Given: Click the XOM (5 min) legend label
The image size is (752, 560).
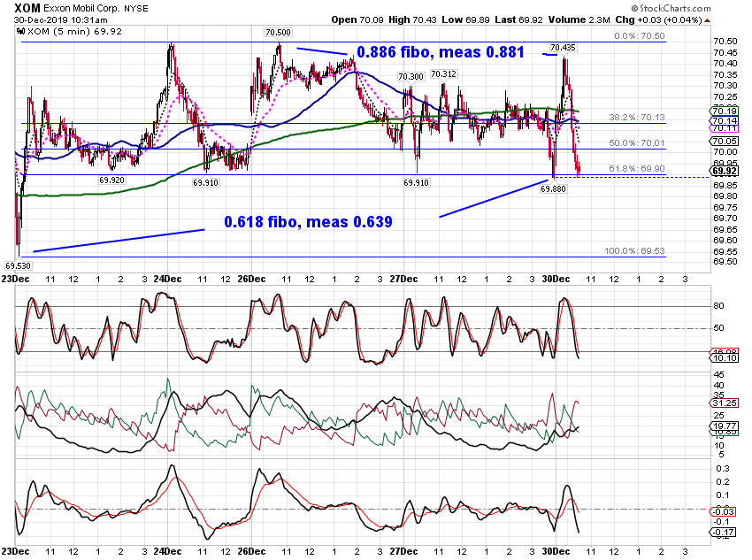Looking at the screenshot, I should coord(74,32).
